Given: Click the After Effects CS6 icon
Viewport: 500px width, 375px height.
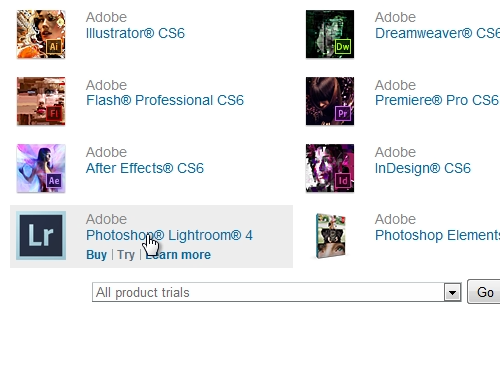Looking at the screenshot, I should coord(41,168).
